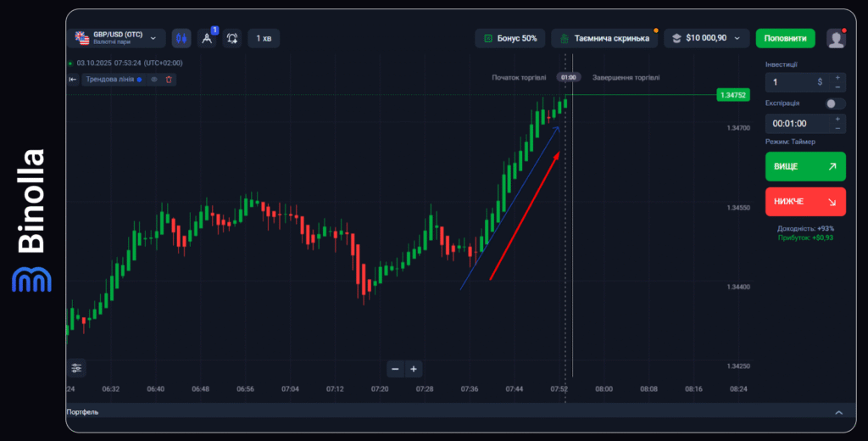Hide the Трендова лінія using eye icon
The height and width of the screenshot is (441, 868).
(154, 79)
